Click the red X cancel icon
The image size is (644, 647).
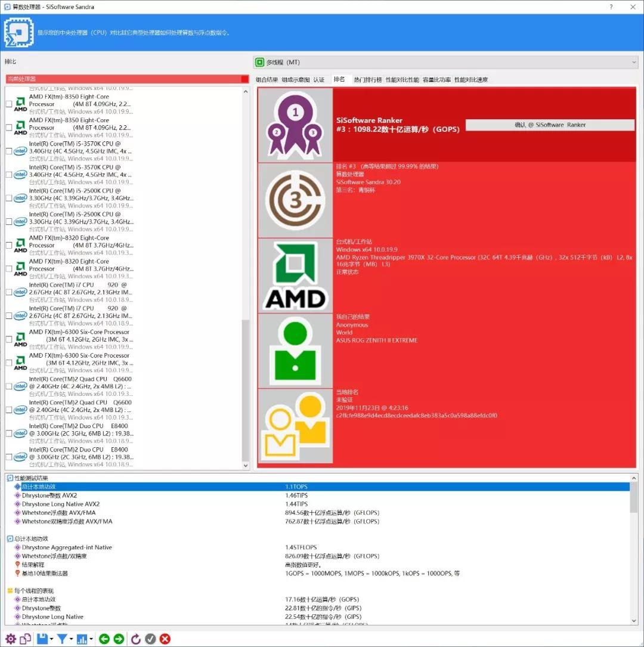point(165,639)
